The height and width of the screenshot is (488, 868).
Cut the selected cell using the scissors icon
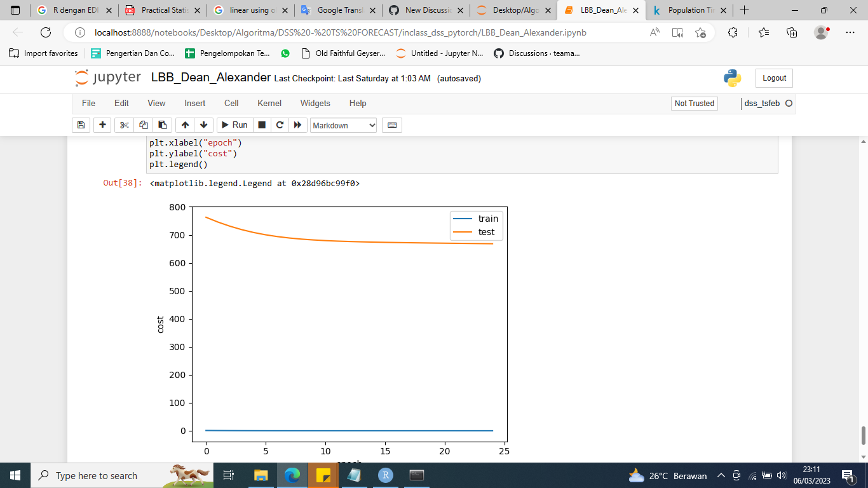123,125
